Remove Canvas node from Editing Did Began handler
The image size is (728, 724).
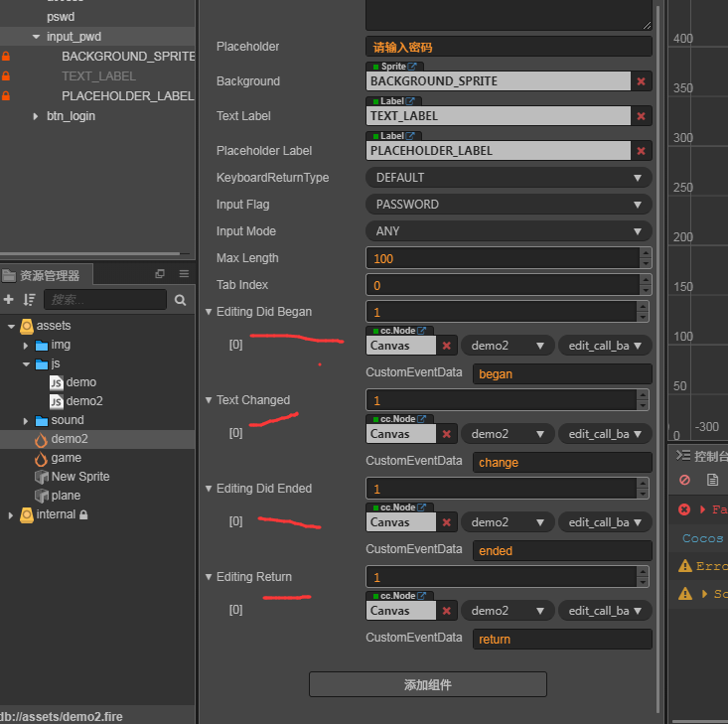click(x=446, y=346)
